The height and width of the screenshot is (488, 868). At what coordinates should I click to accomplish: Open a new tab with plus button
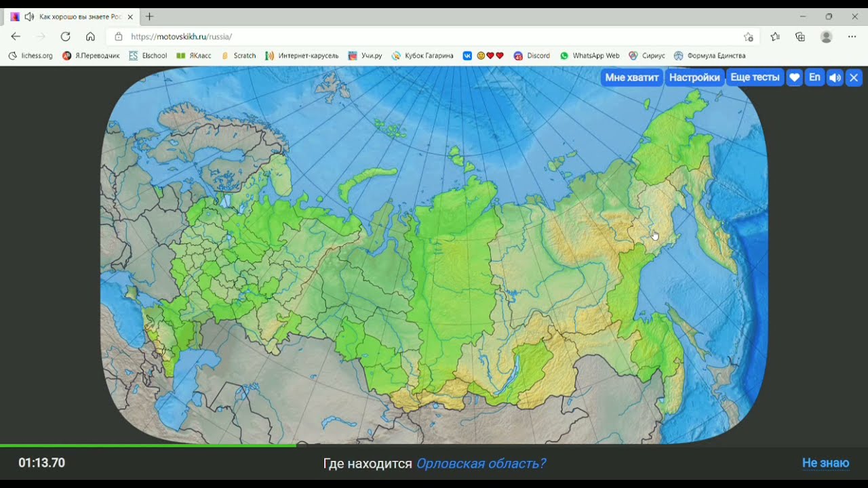click(x=149, y=16)
